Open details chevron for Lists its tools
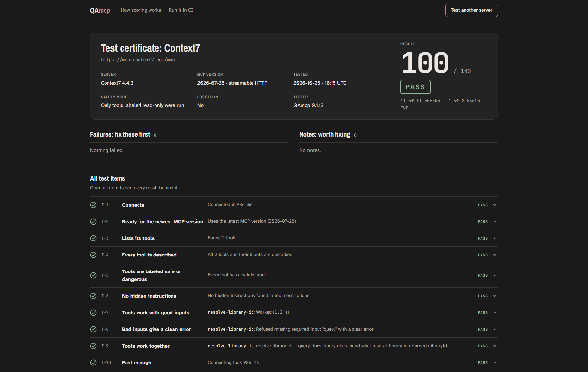The image size is (588, 372). tap(495, 238)
